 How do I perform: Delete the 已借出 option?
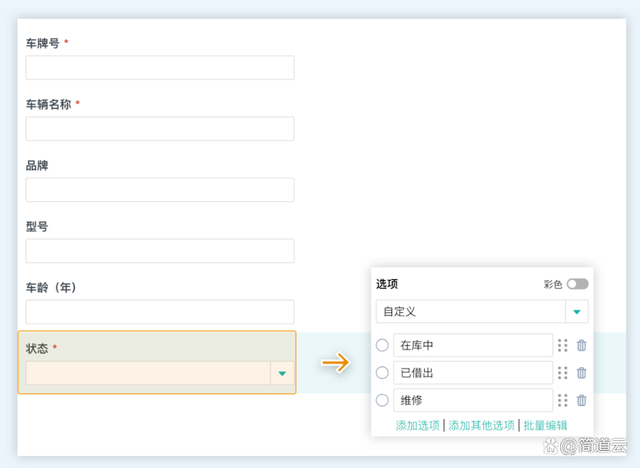[x=582, y=373]
